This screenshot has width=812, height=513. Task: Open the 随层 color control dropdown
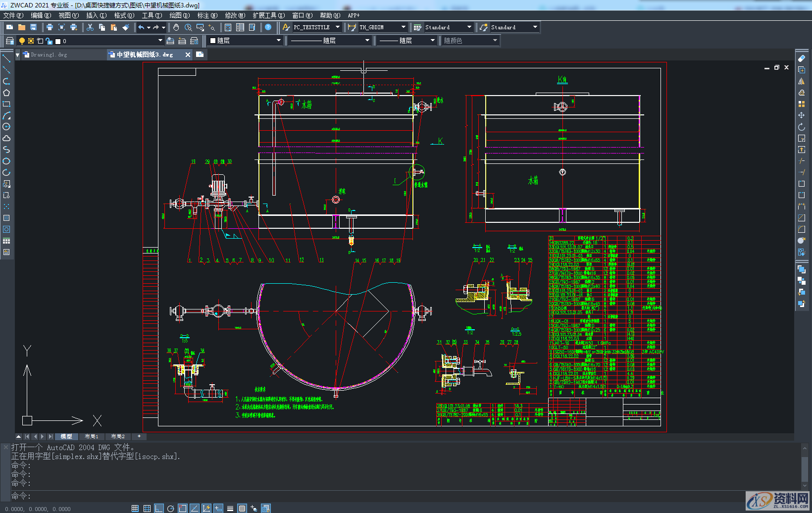click(279, 41)
